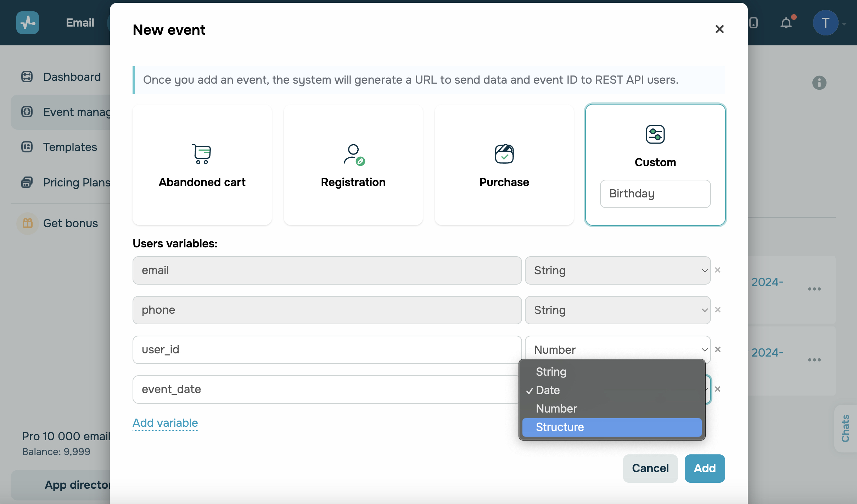Select the Abandoned cart event icon
Image resolution: width=857 pixels, height=504 pixels.
(x=202, y=154)
